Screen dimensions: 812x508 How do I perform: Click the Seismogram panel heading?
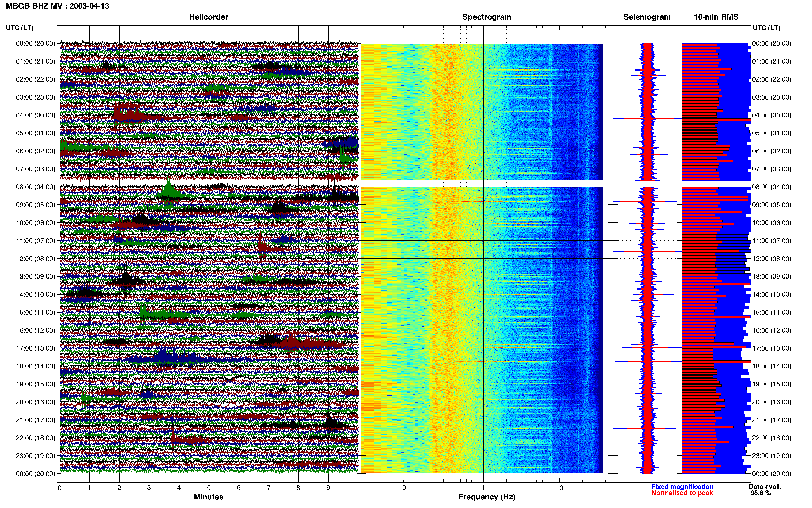tap(647, 17)
